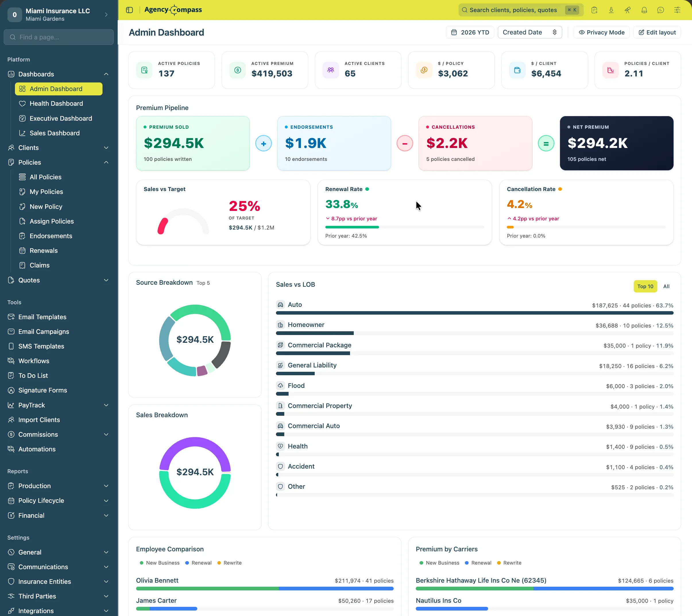Image resolution: width=692 pixels, height=616 pixels.
Task: Focus the Search clients, policies, quotes field
Action: click(521, 10)
